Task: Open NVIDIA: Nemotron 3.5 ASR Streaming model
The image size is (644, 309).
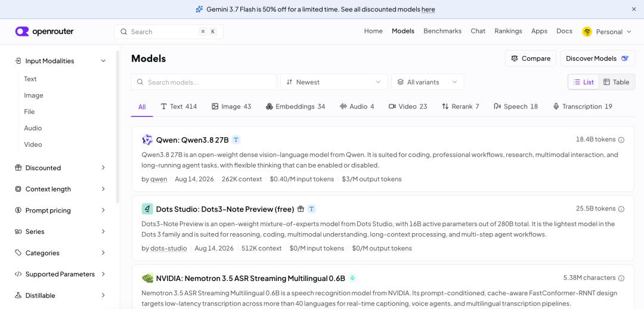Action: click(x=250, y=278)
